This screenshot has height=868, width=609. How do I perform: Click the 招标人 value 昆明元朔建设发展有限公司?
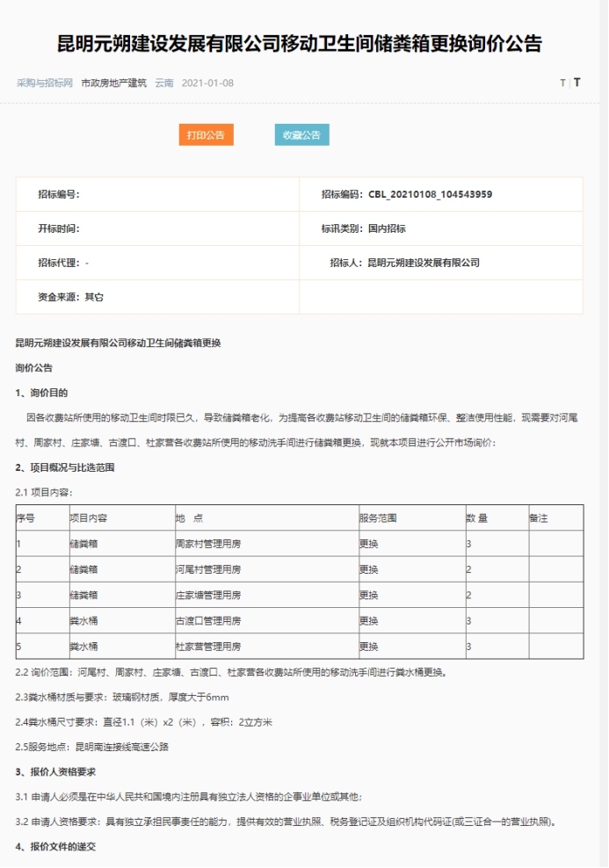(x=423, y=263)
